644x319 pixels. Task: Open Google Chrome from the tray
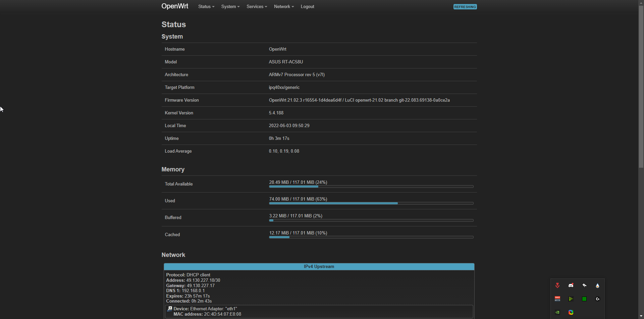[x=571, y=312]
